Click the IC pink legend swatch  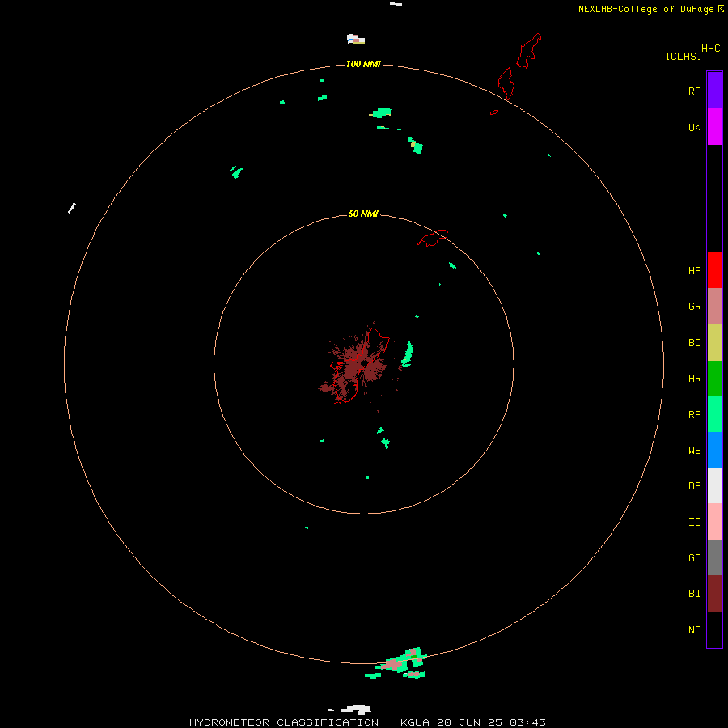click(714, 522)
